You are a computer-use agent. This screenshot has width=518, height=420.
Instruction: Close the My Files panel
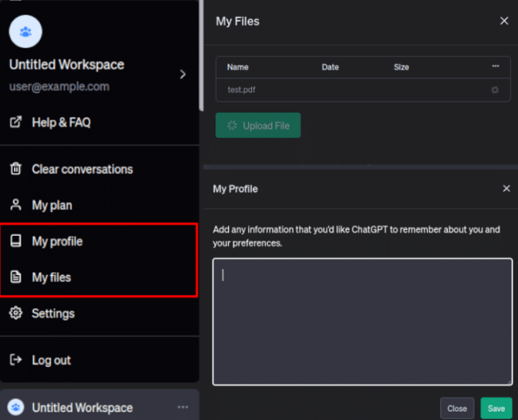coord(504,22)
